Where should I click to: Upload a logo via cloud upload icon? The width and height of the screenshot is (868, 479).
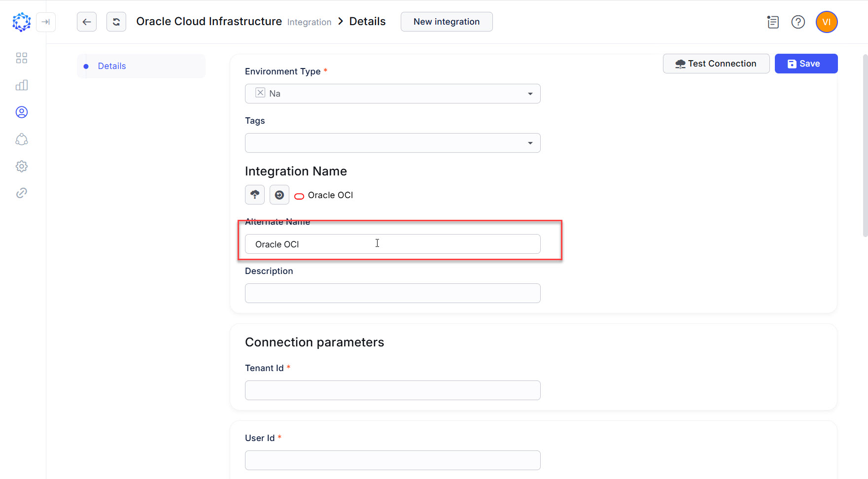(x=255, y=195)
